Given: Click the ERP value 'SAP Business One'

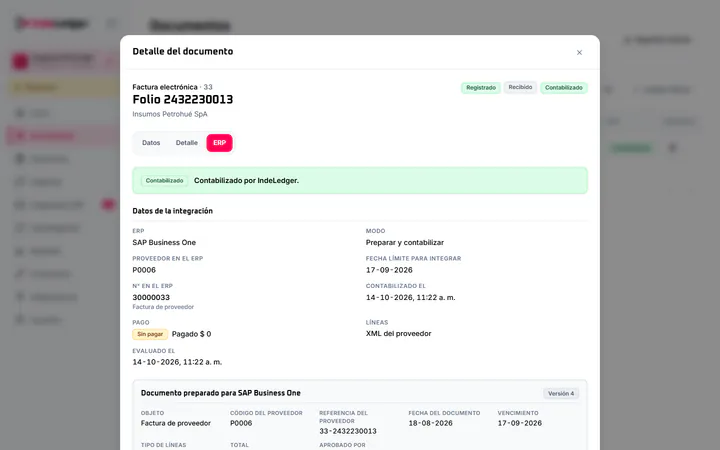Looking at the screenshot, I should coord(164,242).
